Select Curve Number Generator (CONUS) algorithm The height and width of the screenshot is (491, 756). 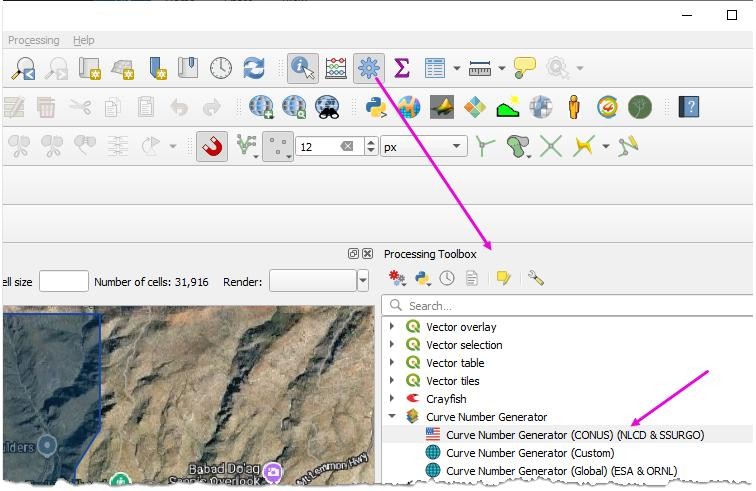point(574,435)
